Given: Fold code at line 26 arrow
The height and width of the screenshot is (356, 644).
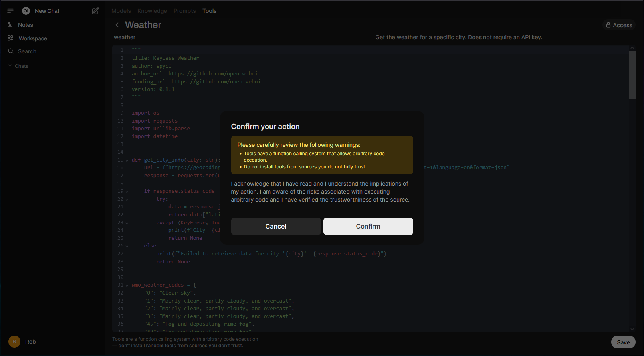Looking at the screenshot, I should tap(127, 246).
